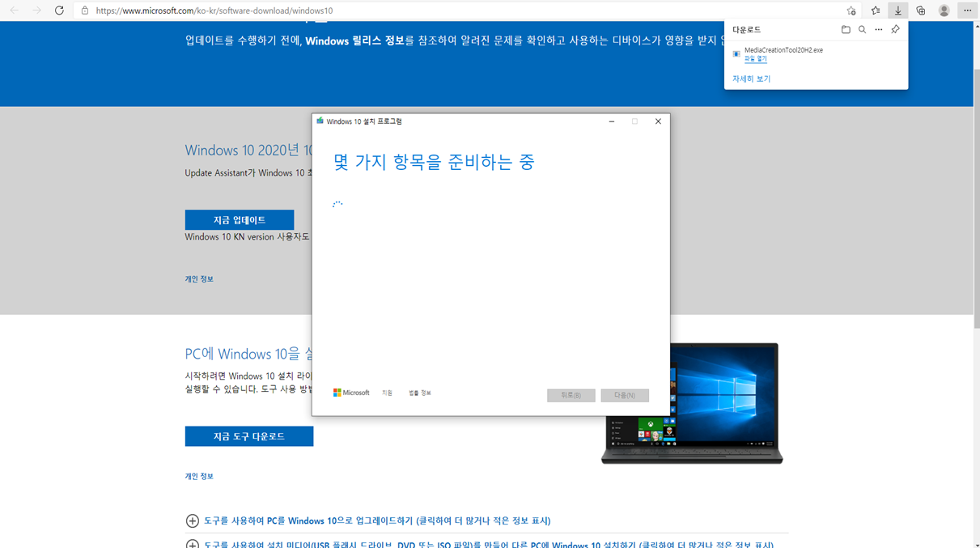Pin the Downloads panel with the pin icon

[895, 30]
